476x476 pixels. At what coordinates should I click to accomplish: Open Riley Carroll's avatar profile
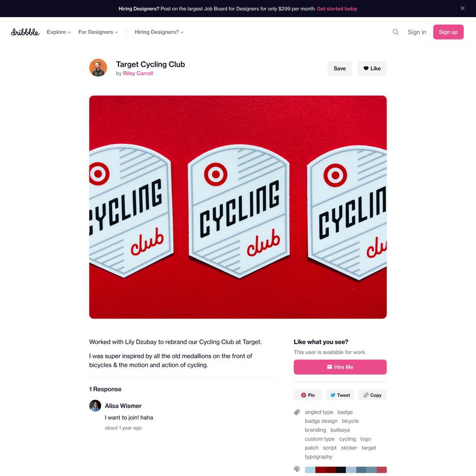click(98, 68)
